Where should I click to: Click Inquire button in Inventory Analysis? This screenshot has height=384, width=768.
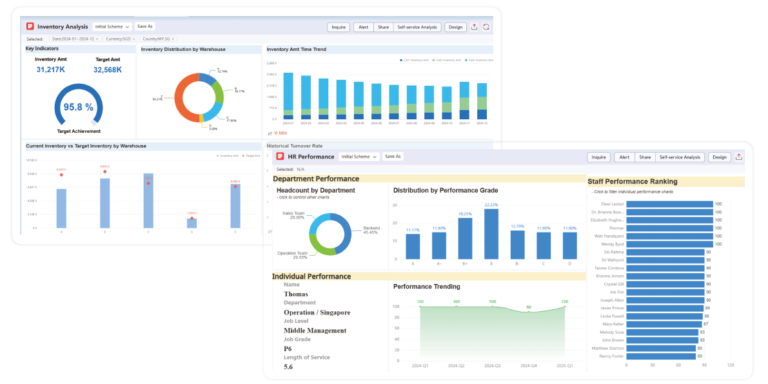click(x=338, y=27)
